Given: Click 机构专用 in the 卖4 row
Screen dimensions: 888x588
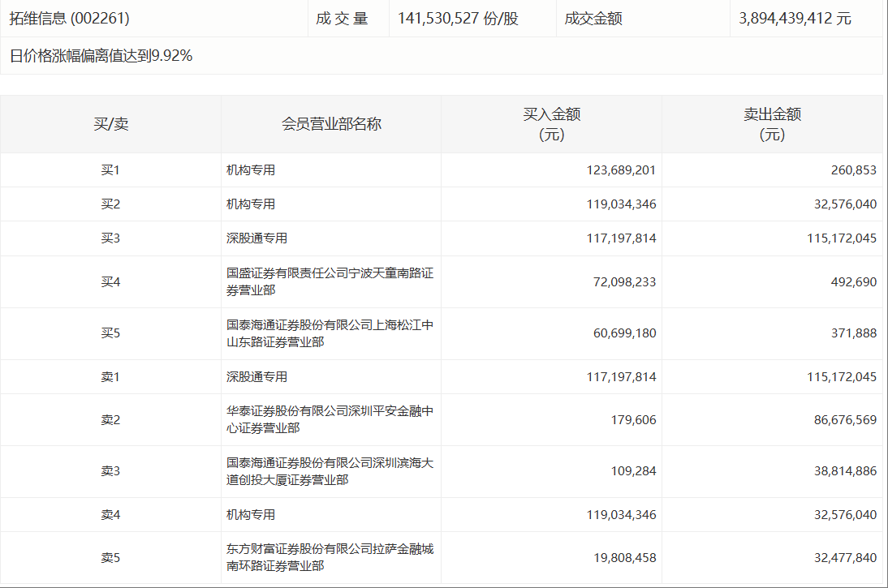Looking at the screenshot, I should 251,514.
